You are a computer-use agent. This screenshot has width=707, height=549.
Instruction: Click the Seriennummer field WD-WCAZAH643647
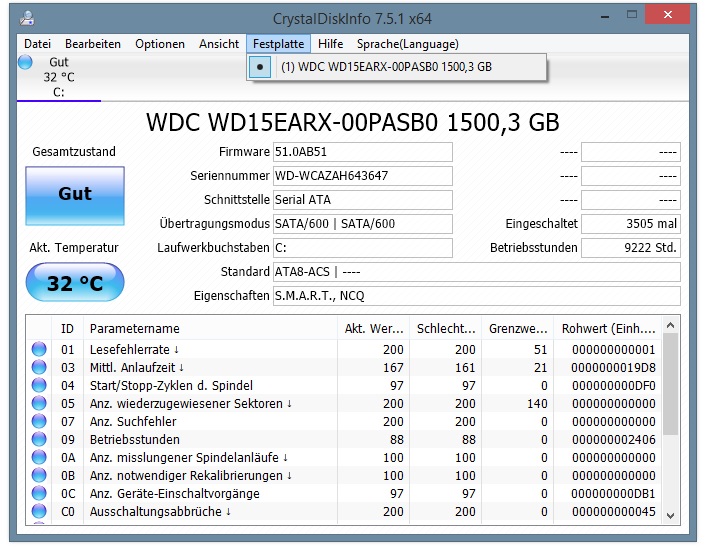363,176
